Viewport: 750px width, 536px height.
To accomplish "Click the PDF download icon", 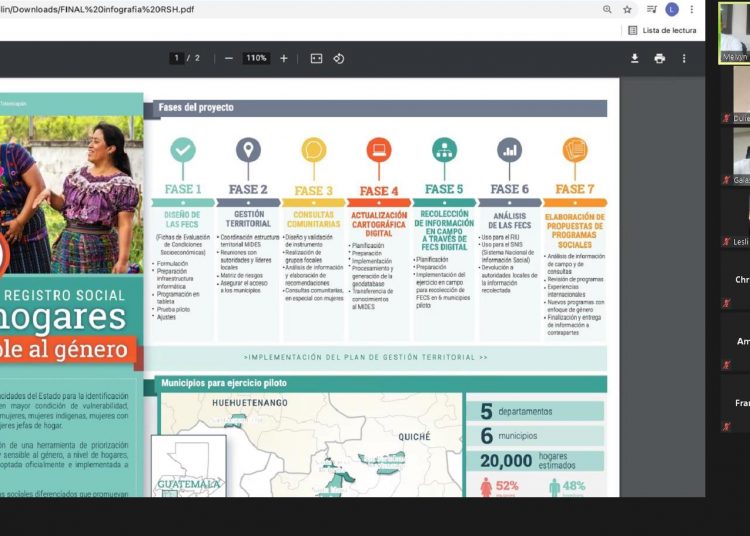I will pos(634,59).
